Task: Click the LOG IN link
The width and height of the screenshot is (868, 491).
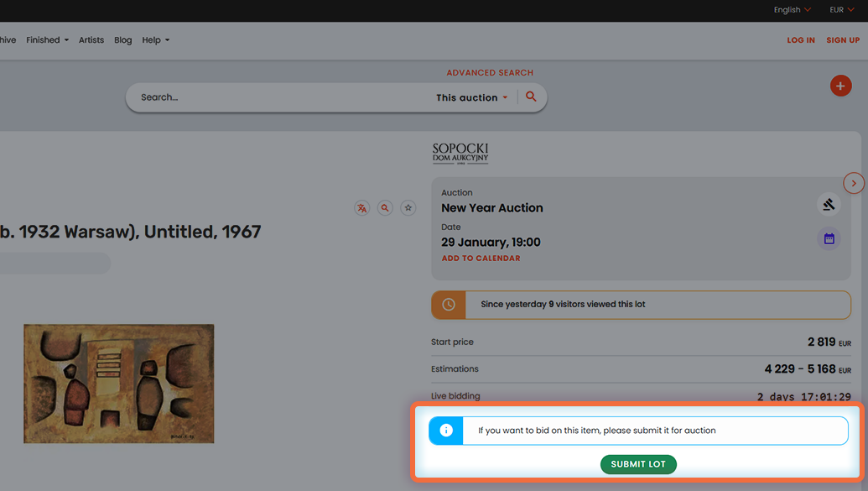Action: [801, 40]
